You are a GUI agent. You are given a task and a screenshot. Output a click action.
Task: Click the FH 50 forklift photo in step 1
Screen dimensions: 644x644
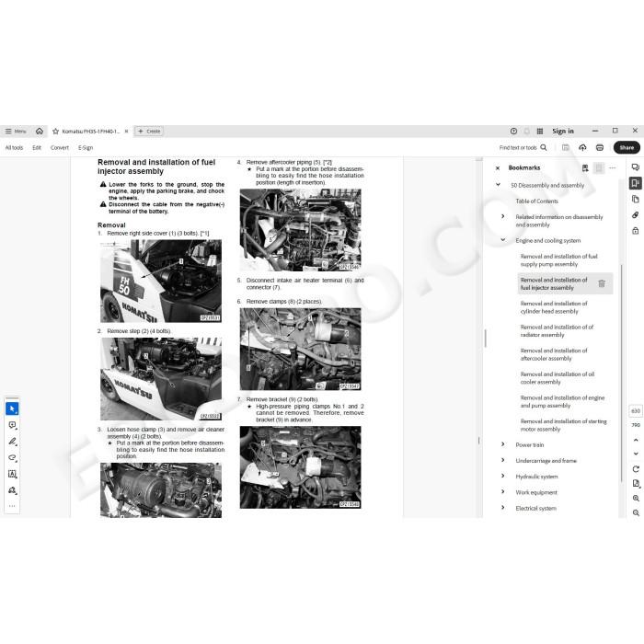[x=161, y=281]
